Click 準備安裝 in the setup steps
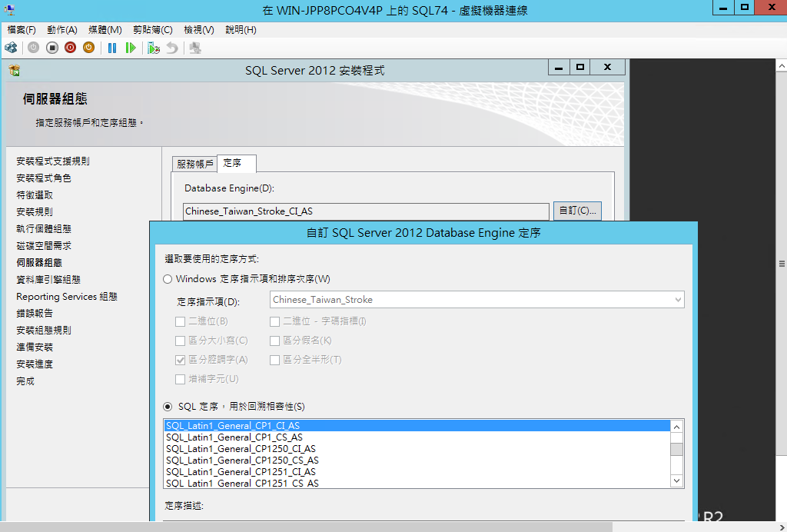This screenshot has height=532, width=787. coord(35,347)
